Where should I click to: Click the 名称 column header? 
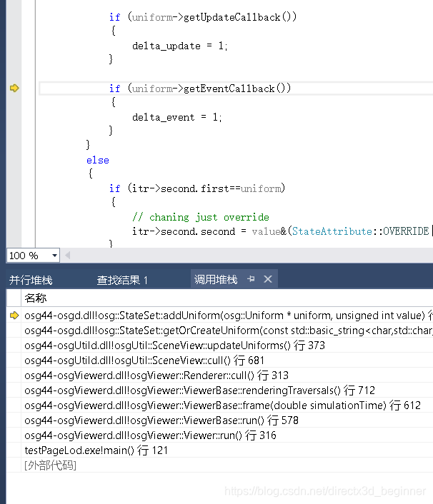[36, 298]
